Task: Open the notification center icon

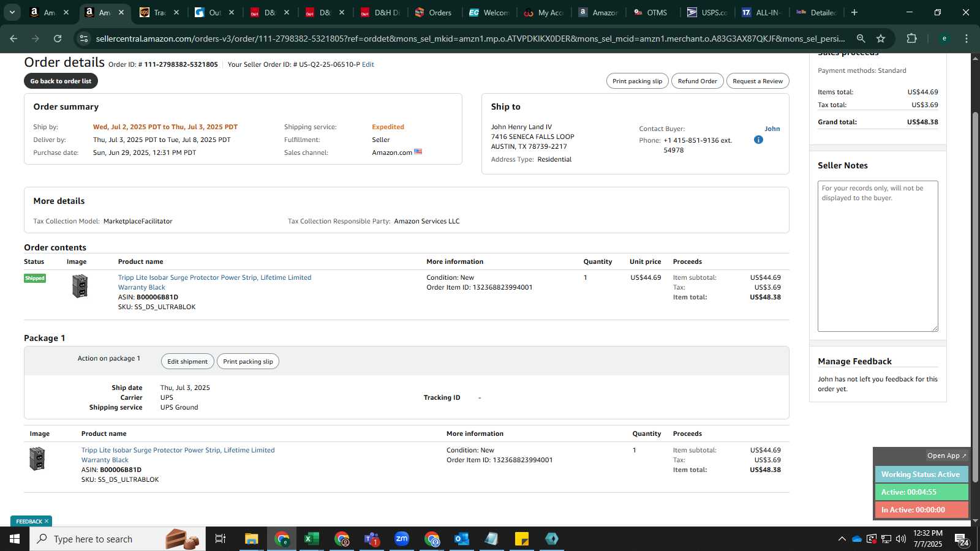Action: coord(962,539)
